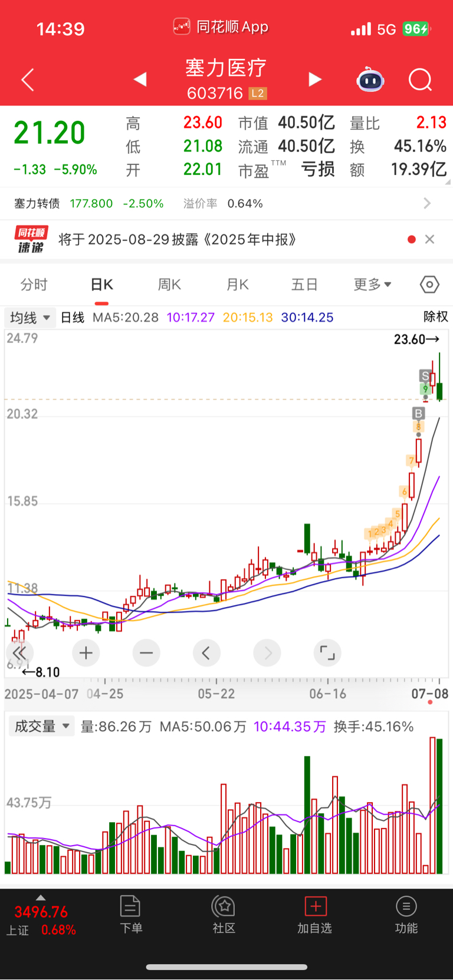
Task: Tap 市值 40.50亿 value
Action: 306,123
